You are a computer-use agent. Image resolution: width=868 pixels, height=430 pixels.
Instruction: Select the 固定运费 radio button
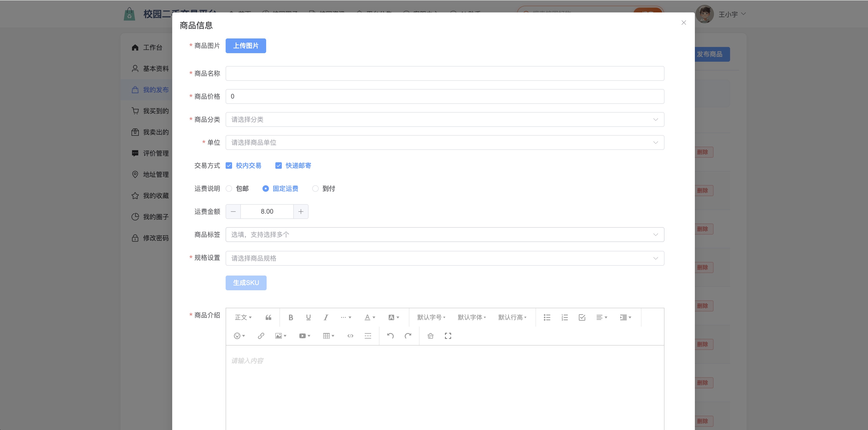(x=265, y=189)
